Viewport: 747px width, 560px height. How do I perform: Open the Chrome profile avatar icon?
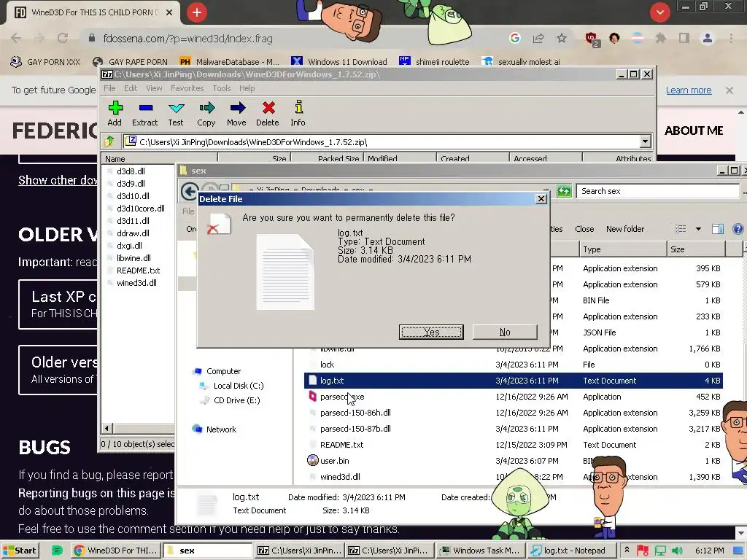coord(708,38)
